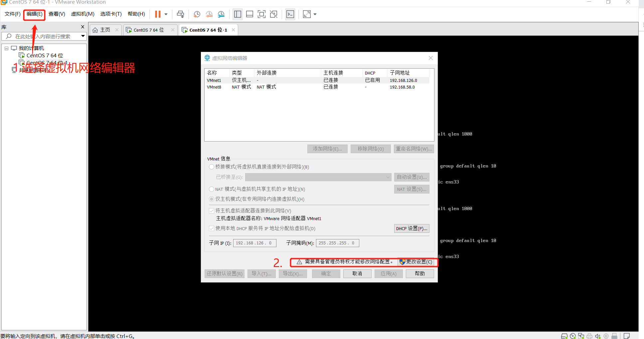Click the 更改设置(C) button
Image resolution: width=644 pixels, height=339 pixels.
pos(416,262)
